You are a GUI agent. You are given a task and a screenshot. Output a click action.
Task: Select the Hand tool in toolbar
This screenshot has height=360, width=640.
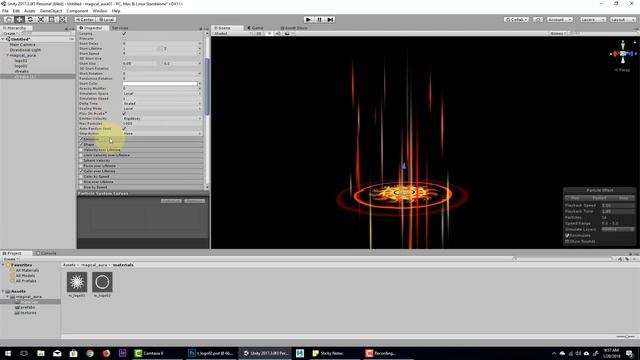[8, 19]
